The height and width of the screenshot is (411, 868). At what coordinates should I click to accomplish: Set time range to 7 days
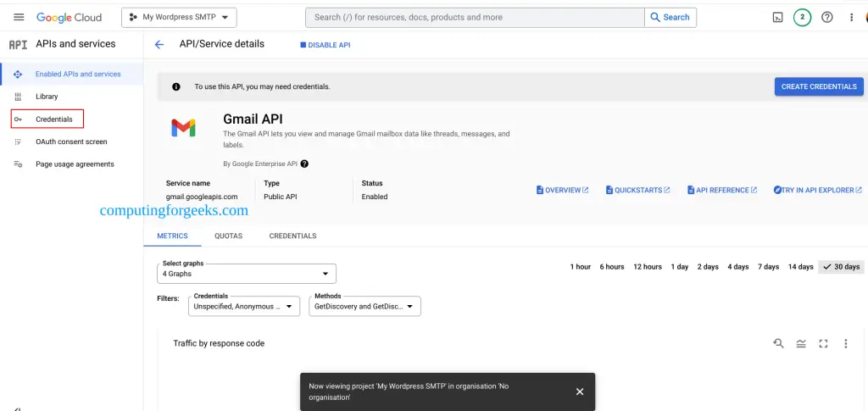[x=768, y=267]
